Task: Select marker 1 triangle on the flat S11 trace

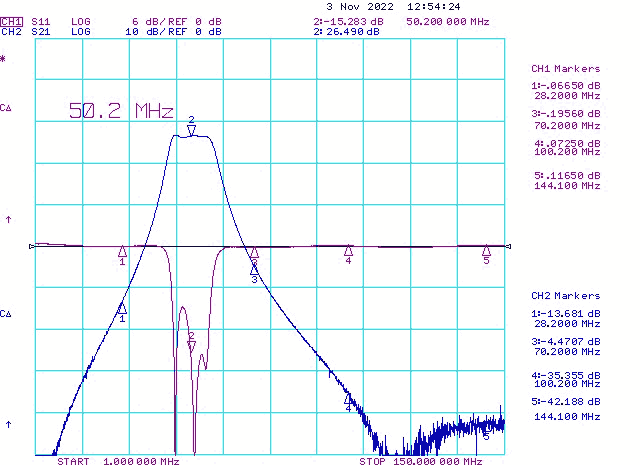Action: tap(122, 251)
